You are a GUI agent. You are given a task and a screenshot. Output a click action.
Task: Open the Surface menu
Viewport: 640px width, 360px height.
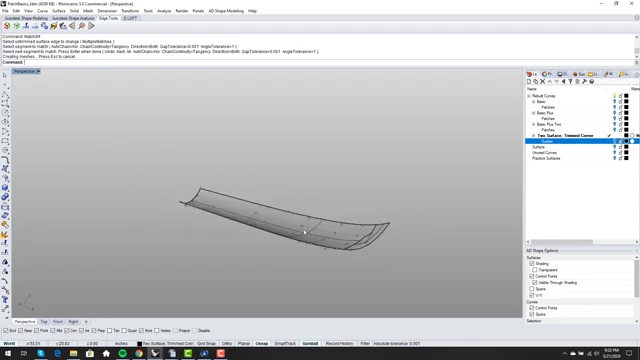pos(59,11)
